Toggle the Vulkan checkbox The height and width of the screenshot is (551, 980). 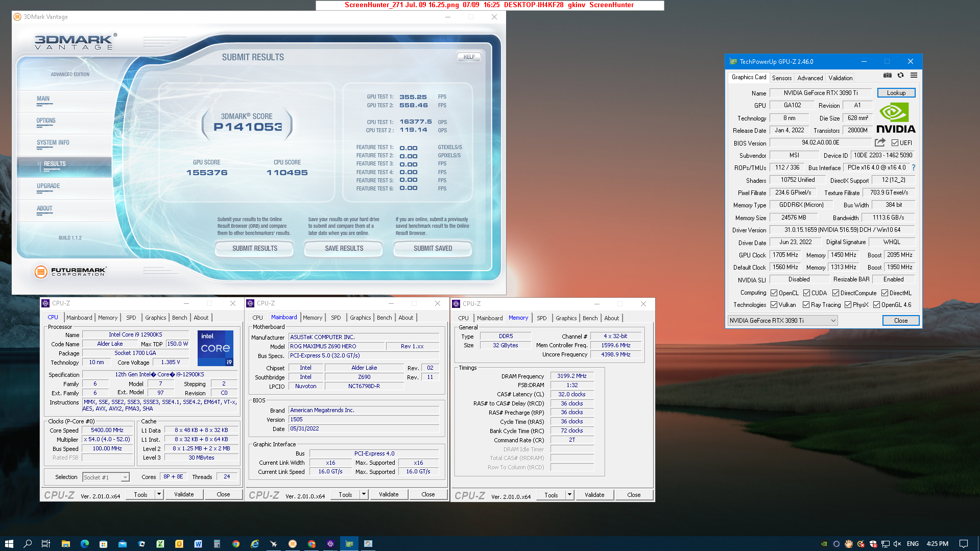774,305
